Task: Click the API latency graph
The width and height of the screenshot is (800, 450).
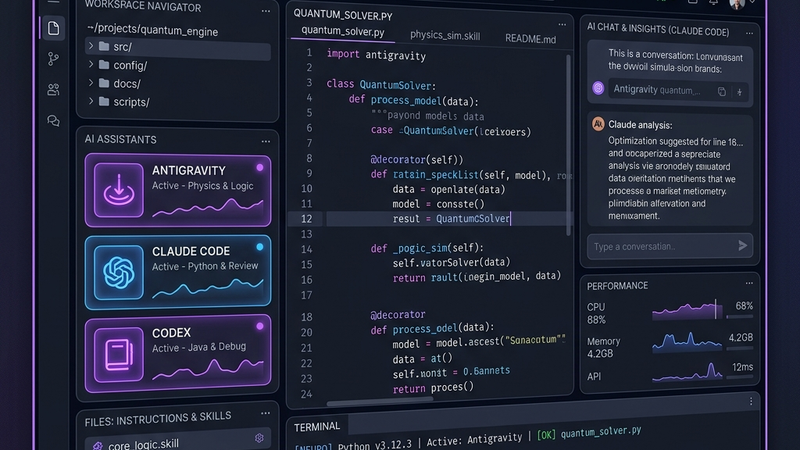Action: pyautogui.click(x=687, y=372)
